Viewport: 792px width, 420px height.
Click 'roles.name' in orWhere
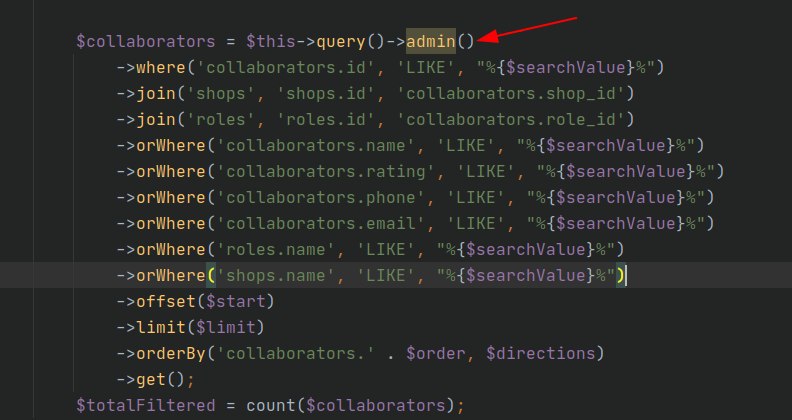pos(276,250)
